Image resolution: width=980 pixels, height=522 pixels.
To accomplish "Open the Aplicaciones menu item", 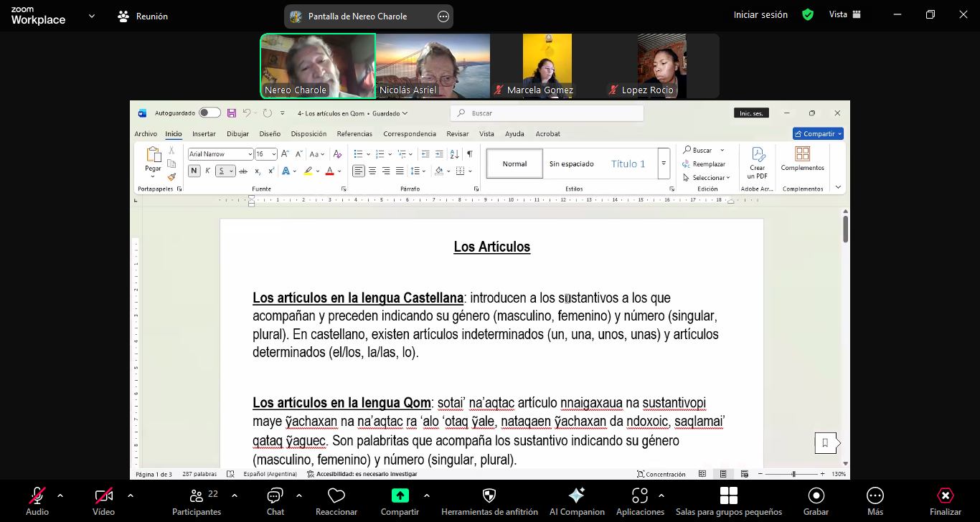I will (639, 496).
